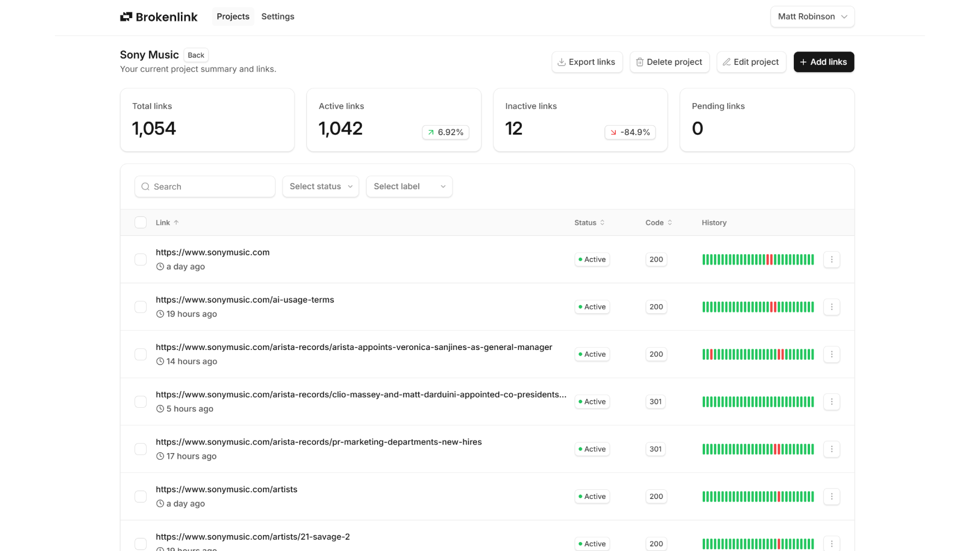This screenshot has width=980, height=551.
Task: Click the plus icon in Add links
Action: click(803, 62)
